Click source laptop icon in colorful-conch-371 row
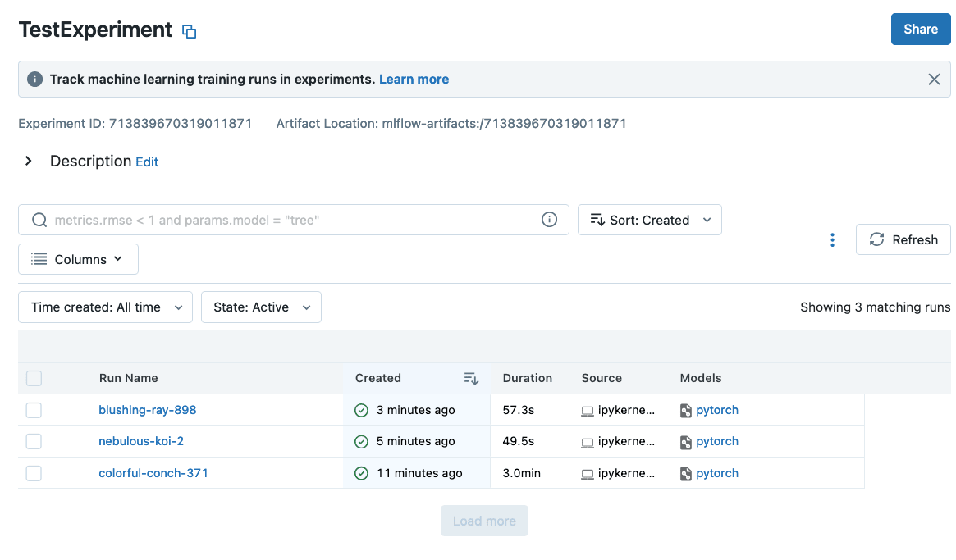Viewport: 956px width, 560px height. (x=587, y=474)
